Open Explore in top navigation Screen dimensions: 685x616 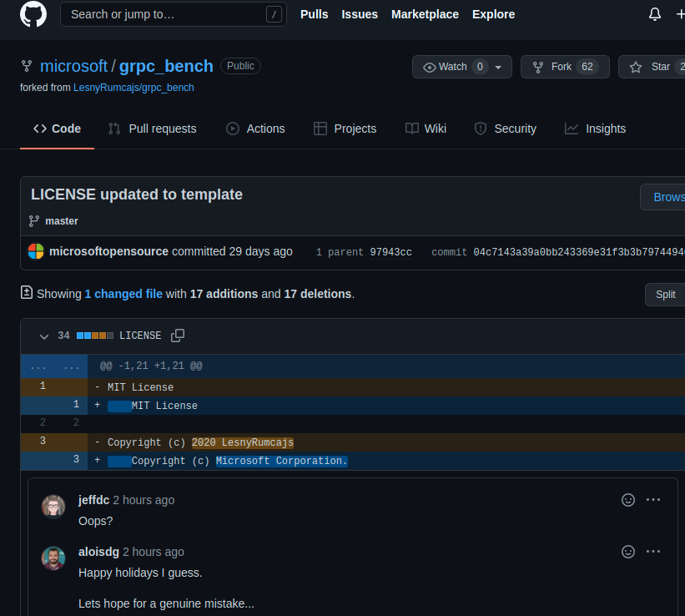(494, 14)
